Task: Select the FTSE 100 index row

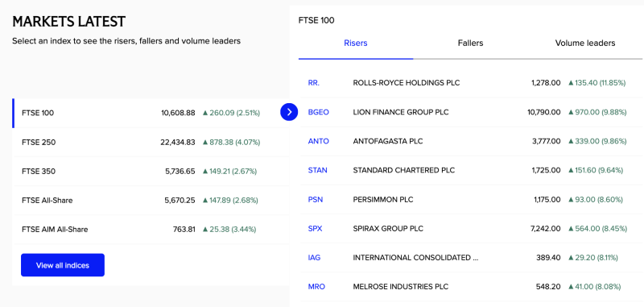Action: [151, 113]
